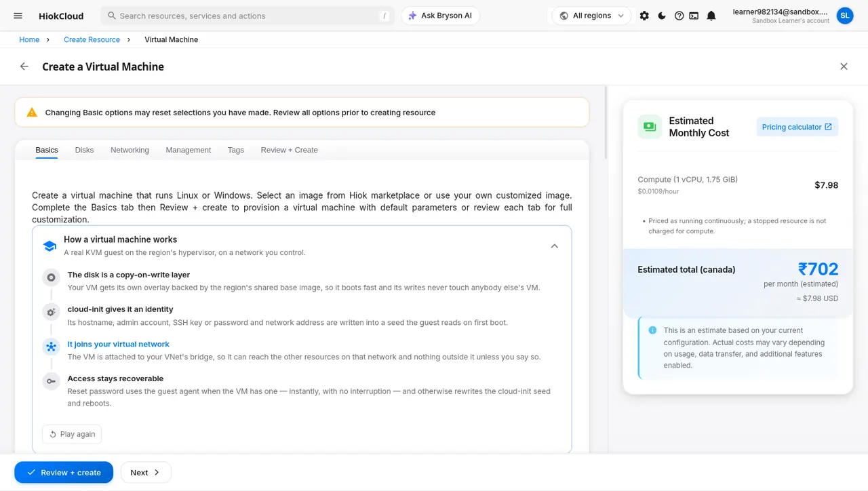Select The disk is a copy-on-write layer heading
The image size is (868, 491).
(129, 275)
